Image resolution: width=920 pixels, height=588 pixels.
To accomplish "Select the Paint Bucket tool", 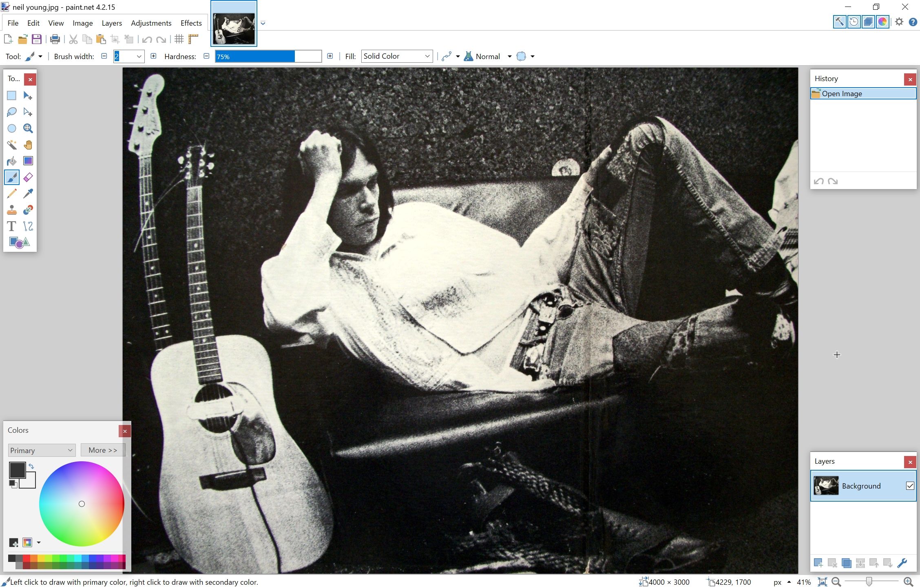I will click(x=11, y=161).
